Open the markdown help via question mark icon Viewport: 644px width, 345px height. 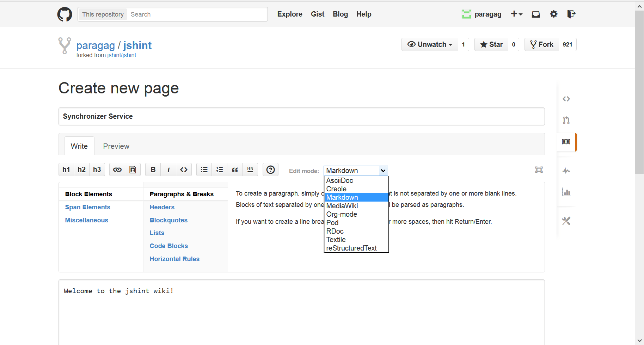(x=270, y=170)
